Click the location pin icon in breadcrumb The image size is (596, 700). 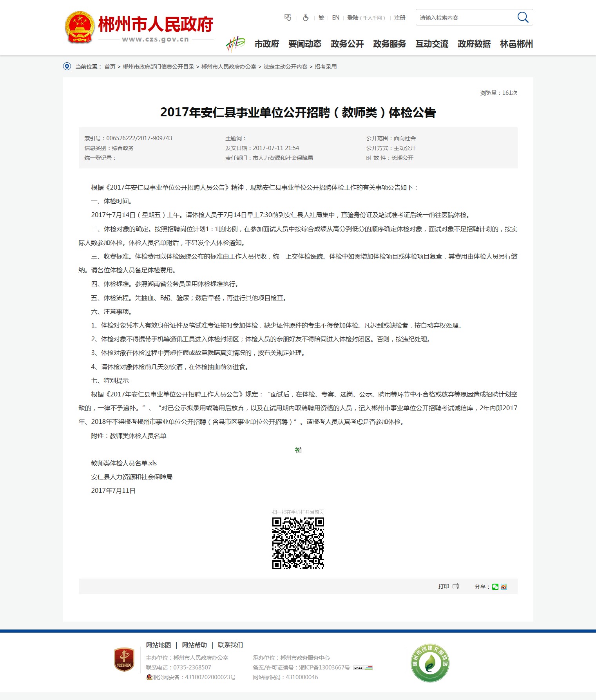click(67, 66)
